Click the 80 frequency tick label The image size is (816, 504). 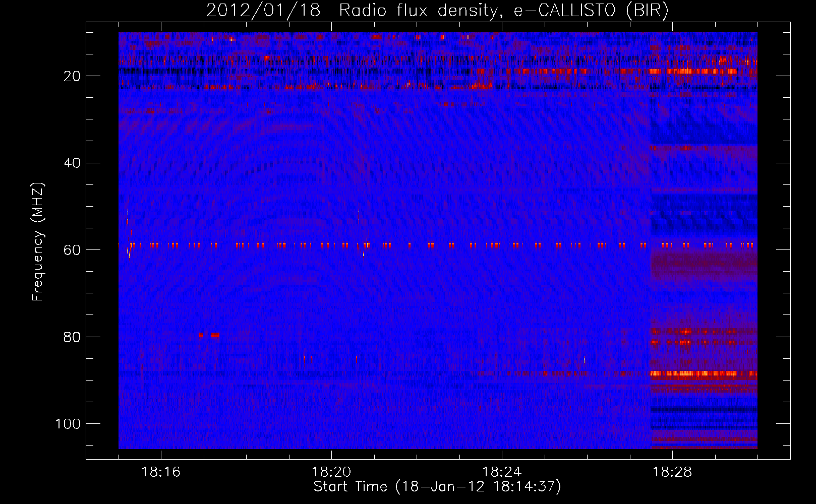coord(72,337)
